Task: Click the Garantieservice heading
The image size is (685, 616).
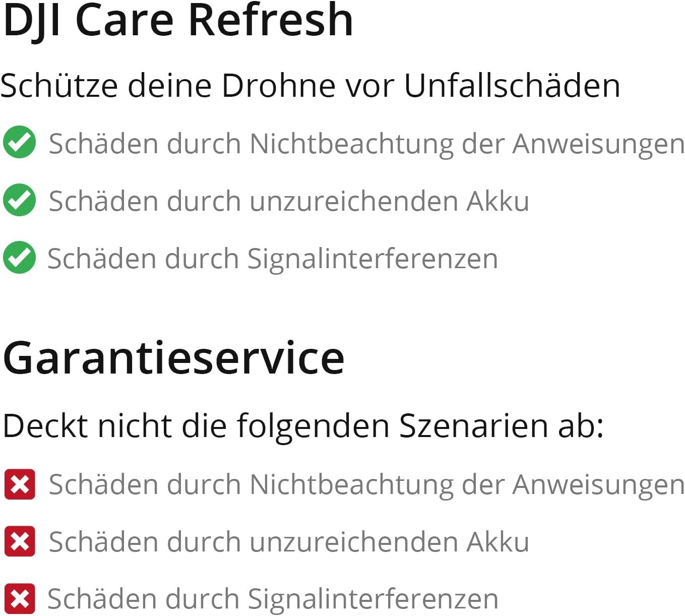Action: pos(173,358)
